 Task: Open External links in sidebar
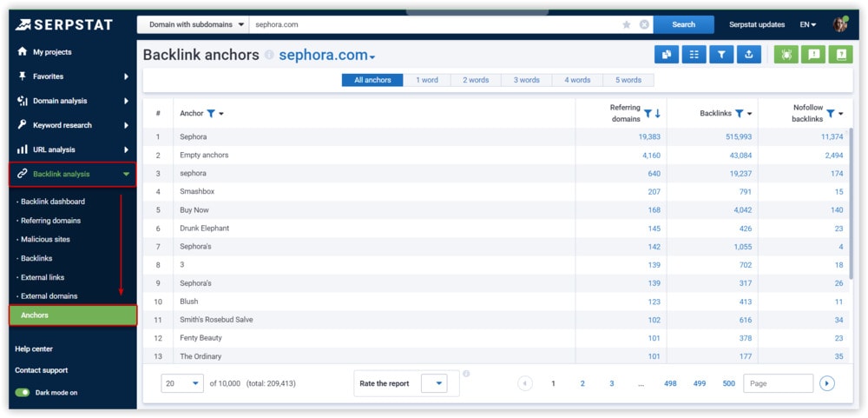click(x=43, y=277)
